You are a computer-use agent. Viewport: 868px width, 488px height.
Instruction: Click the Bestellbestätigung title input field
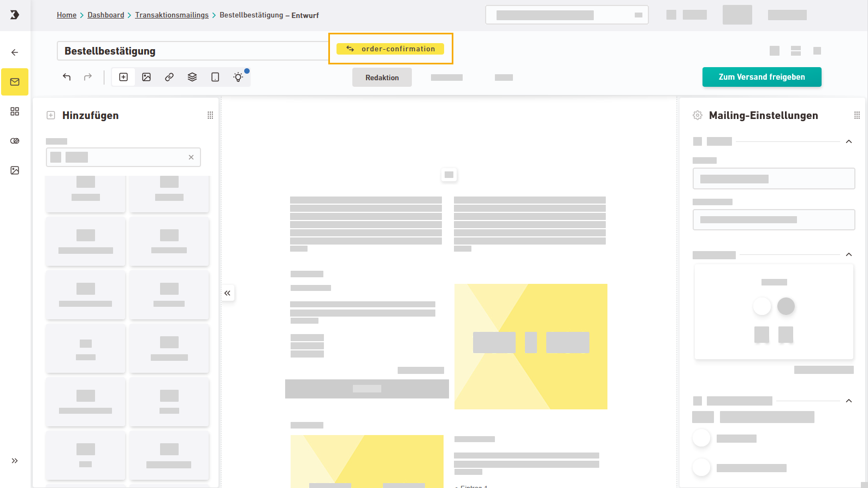coord(191,51)
